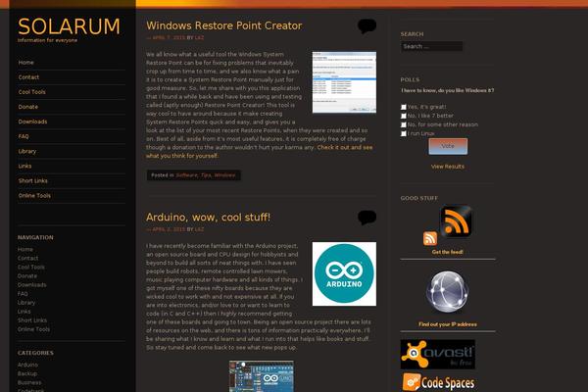Image resolution: width=588 pixels, height=392 pixels.
Task: Submit the poll with Vote button
Action: click(448, 146)
